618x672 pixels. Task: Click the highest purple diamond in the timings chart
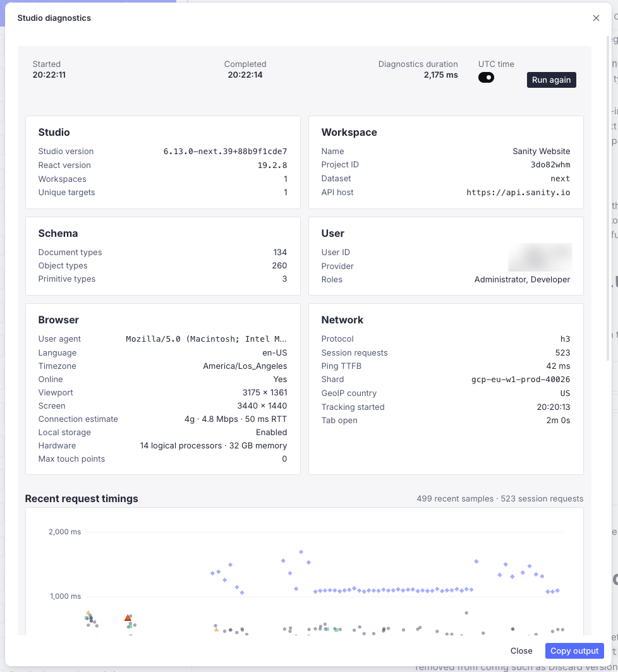301,552
